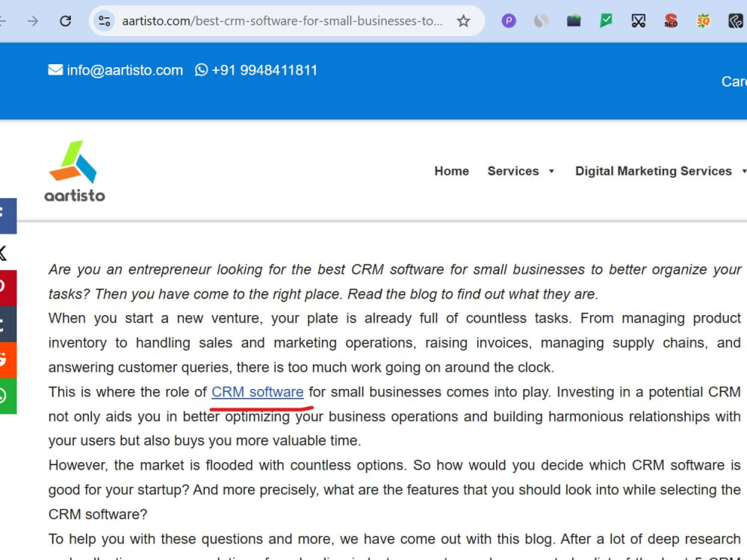Share via the green WhatsApp sidebar button
Viewport: 747px width, 560px height.
tap(7, 396)
